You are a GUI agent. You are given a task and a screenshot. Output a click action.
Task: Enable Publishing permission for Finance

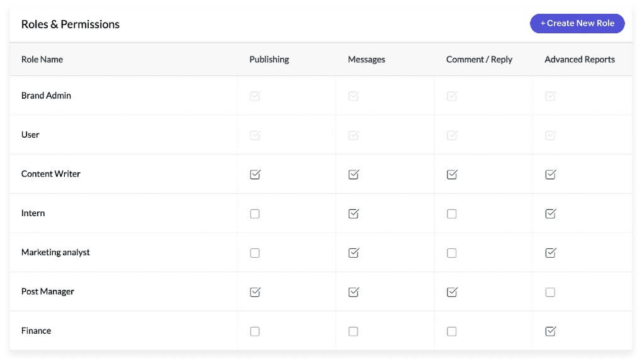coord(255,331)
